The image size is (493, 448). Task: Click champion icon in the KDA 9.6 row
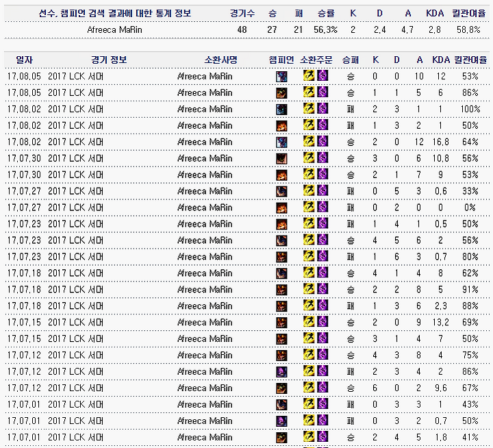(281, 388)
